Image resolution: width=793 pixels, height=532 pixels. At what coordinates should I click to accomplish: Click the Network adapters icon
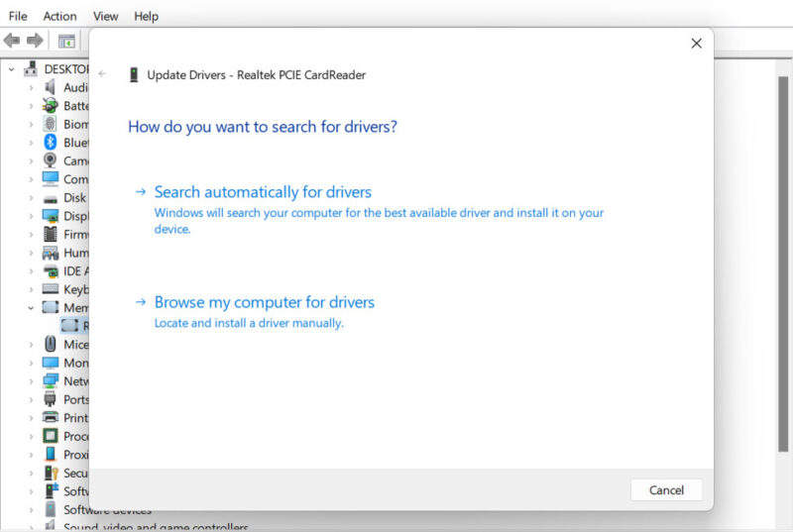point(51,381)
